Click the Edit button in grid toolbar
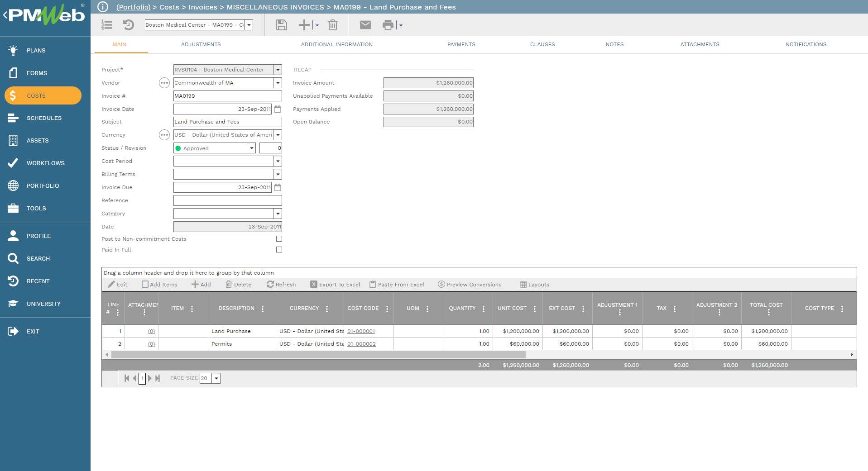Screen dimensions: 868x471 118,285
